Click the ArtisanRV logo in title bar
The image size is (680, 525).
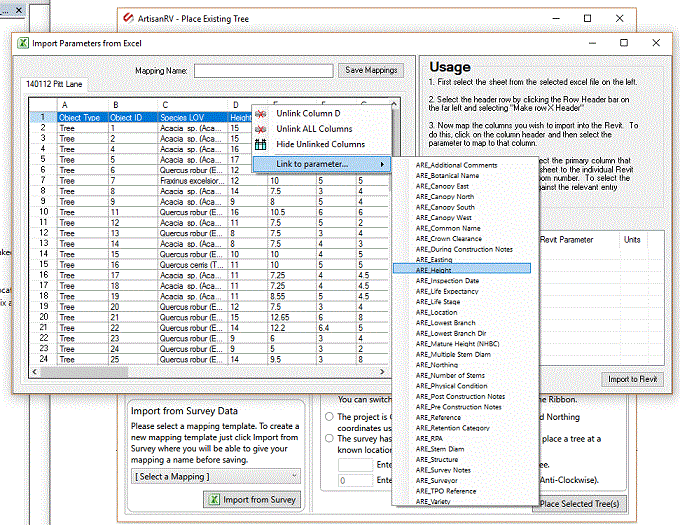click(x=127, y=18)
